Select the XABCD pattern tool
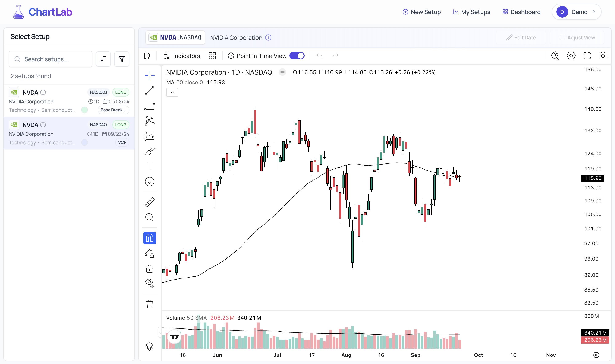Viewport: 615px width, 364px height. coord(149,121)
